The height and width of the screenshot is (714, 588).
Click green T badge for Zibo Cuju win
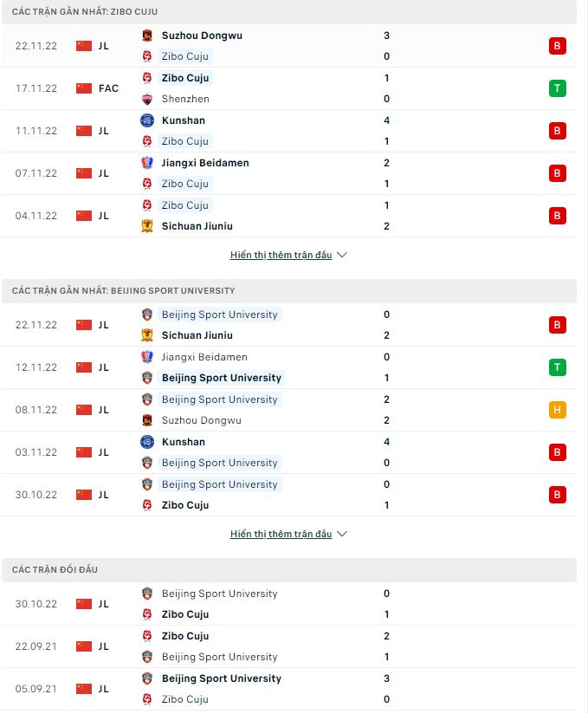click(557, 88)
